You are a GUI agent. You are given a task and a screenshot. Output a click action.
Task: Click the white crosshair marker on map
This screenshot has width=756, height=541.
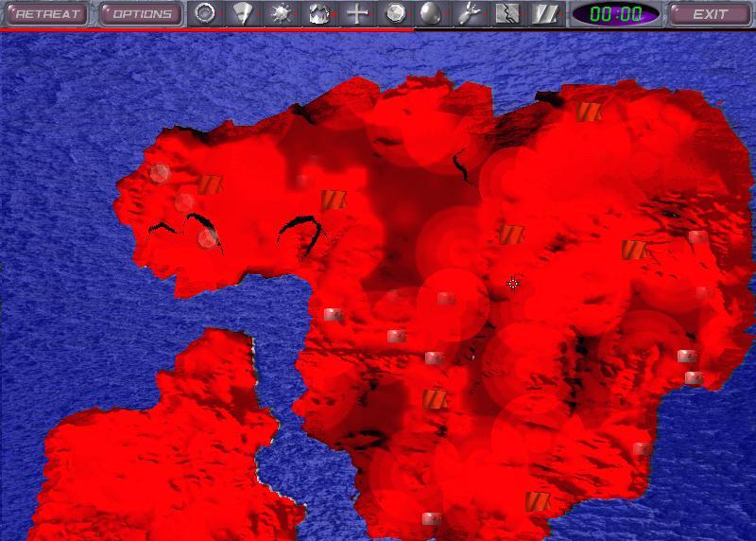coord(513,283)
